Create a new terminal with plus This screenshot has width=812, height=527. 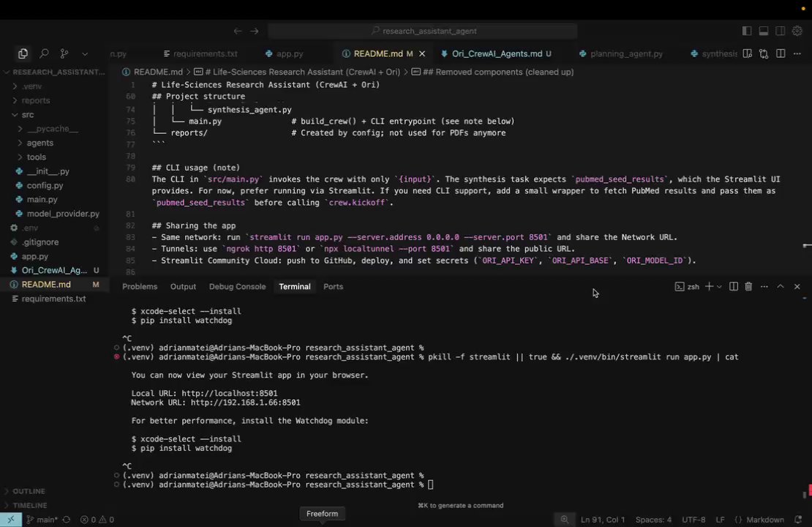click(709, 287)
